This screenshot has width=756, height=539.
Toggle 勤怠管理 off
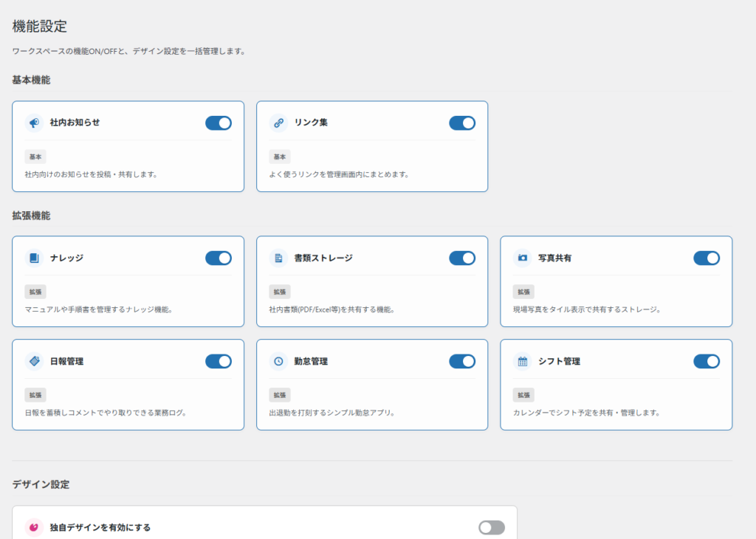(462, 361)
